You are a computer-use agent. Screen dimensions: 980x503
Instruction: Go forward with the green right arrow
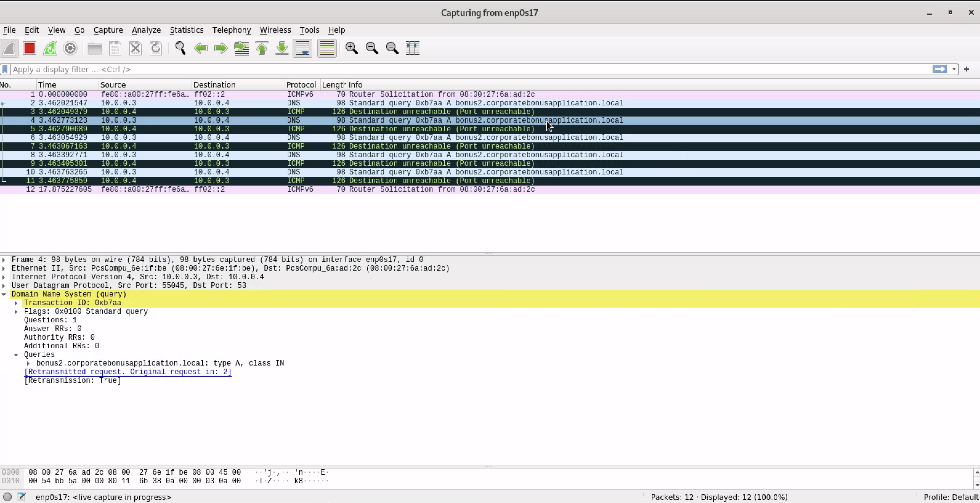tap(221, 48)
